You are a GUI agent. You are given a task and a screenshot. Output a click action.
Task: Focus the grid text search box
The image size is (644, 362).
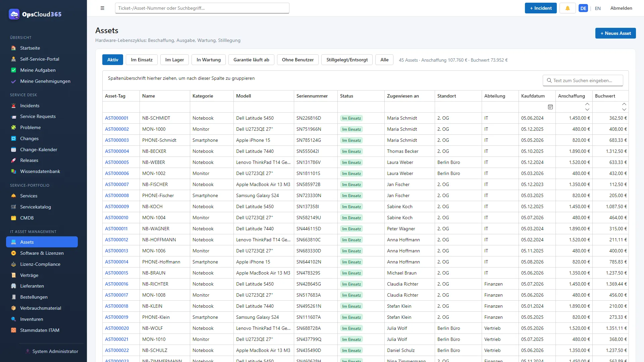point(583,80)
